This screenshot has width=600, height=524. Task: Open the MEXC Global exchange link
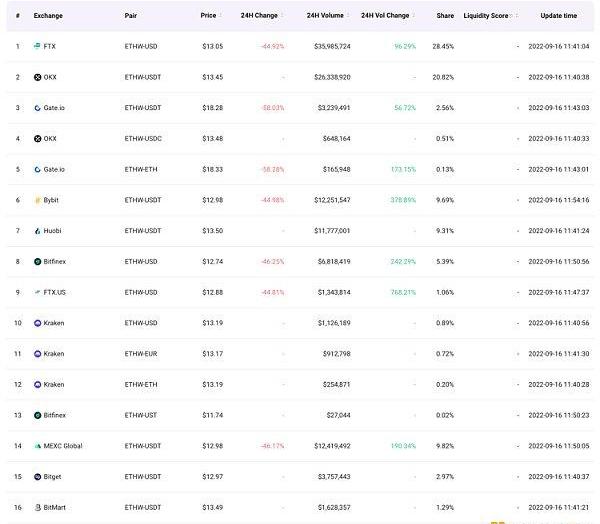pyautogui.click(x=63, y=446)
